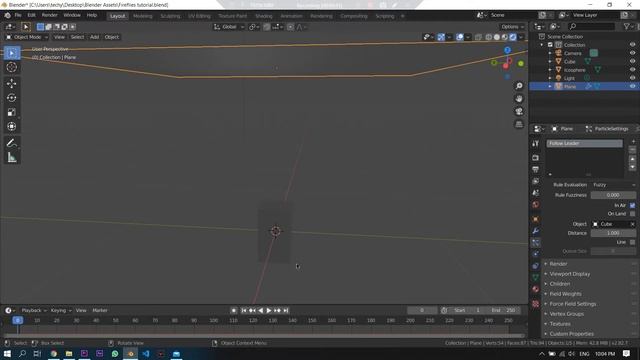The height and width of the screenshot is (360, 640).
Task: Adjust the Rule Fuzziness slider
Action: (x=613, y=195)
